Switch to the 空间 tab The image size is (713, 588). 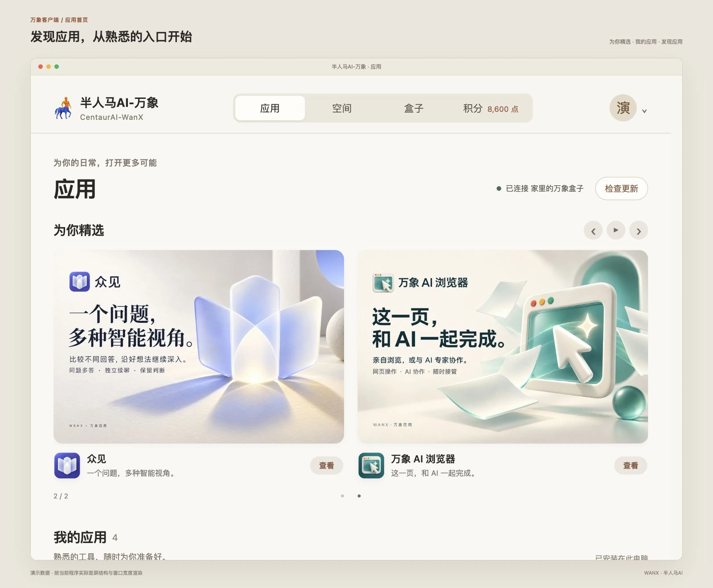(342, 108)
